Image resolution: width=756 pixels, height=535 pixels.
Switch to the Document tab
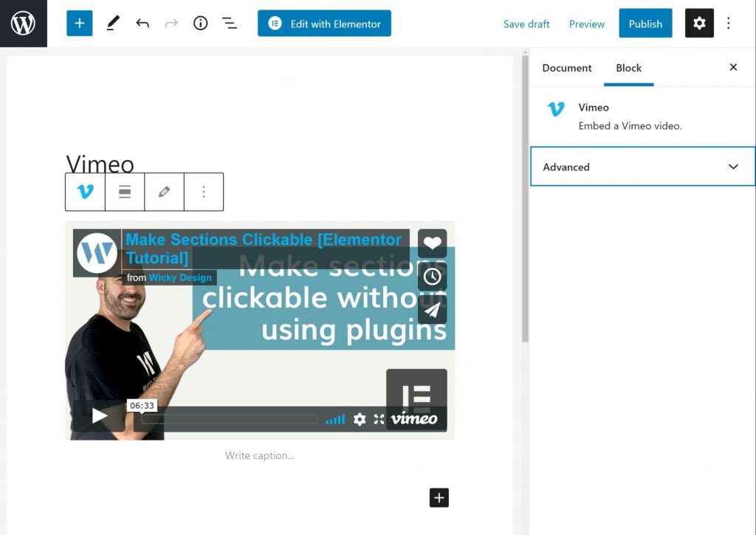[x=567, y=68]
